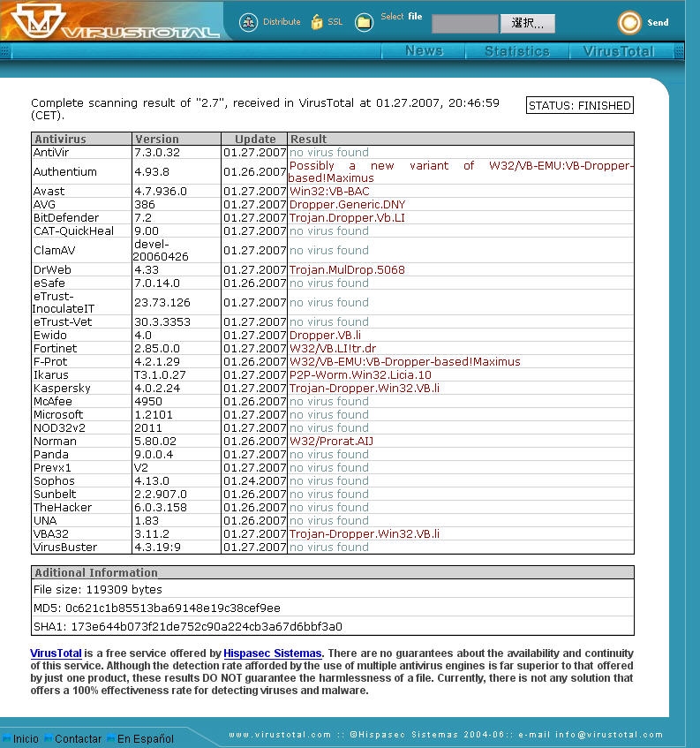
Task: Click the browse file button
Action: [527, 23]
